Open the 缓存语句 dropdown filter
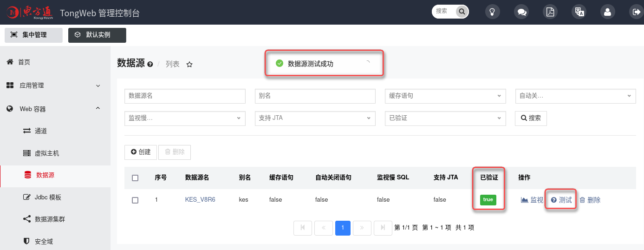Image resolution: width=644 pixels, height=250 pixels. (445, 96)
